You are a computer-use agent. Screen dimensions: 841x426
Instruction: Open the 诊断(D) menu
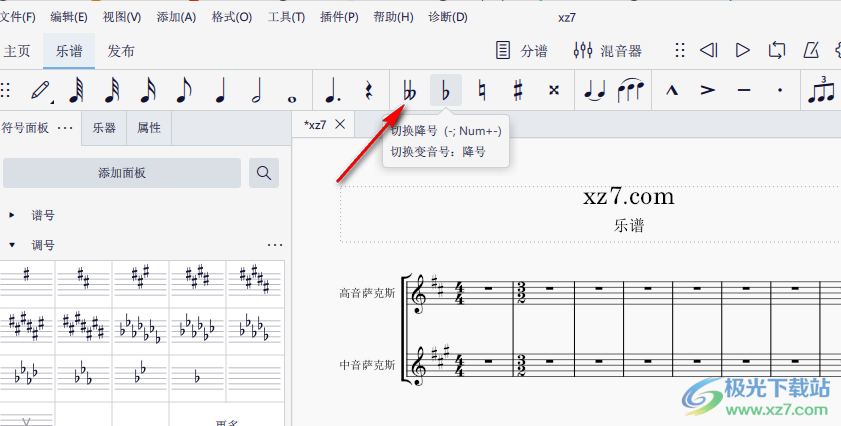[x=448, y=17]
